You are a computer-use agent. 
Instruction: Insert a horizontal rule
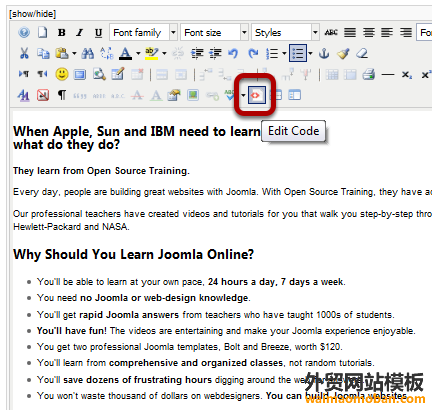click(388, 75)
